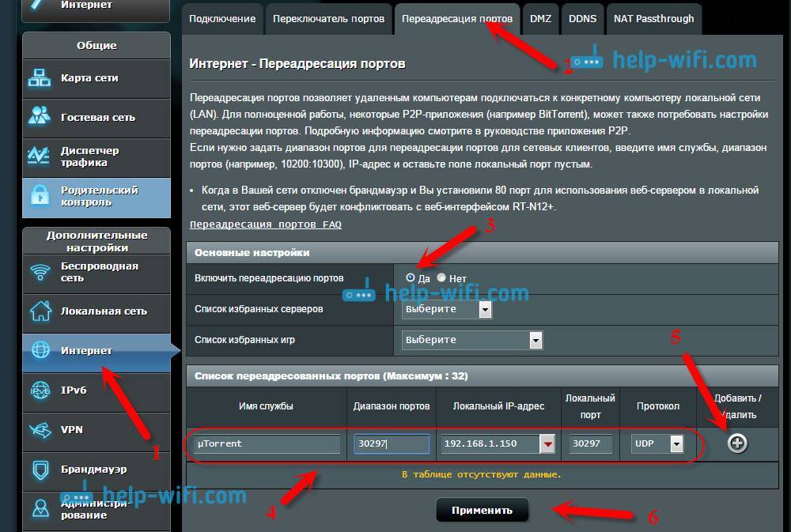Click the traffic manager icon beside Диспетчер трафика

39,156
